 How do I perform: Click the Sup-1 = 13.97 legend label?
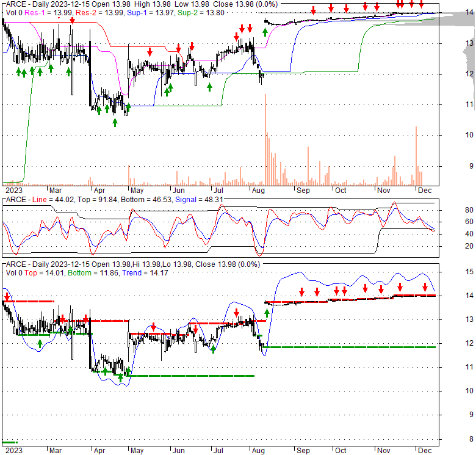click(x=151, y=13)
